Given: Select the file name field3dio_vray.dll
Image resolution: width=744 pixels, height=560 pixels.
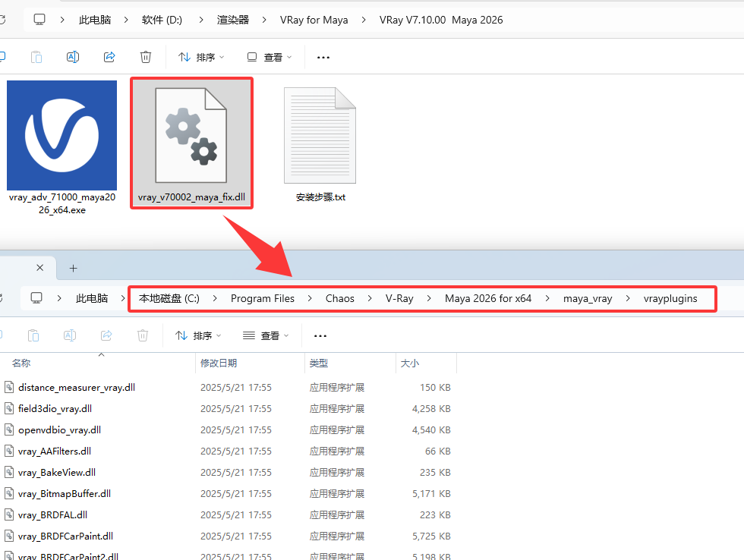Looking at the screenshot, I should [x=55, y=409].
